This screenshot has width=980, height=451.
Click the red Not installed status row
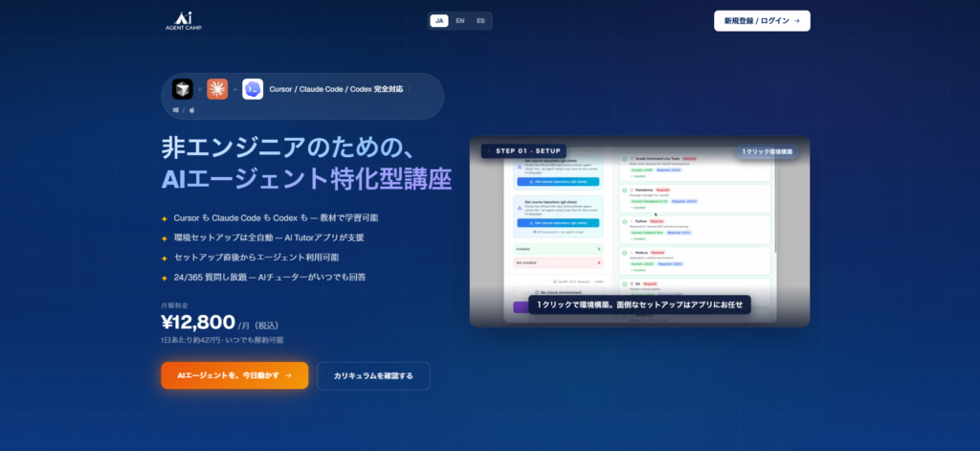(558, 262)
